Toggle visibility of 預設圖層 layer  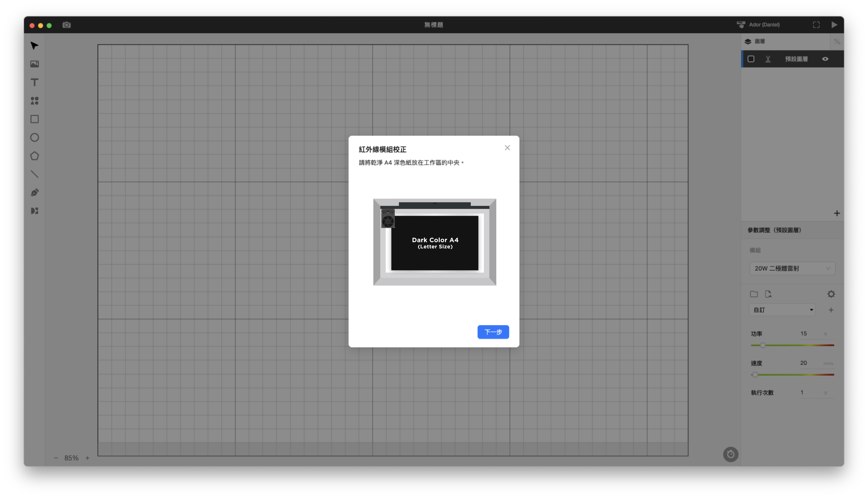pyautogui.click(x=825, y=59)
